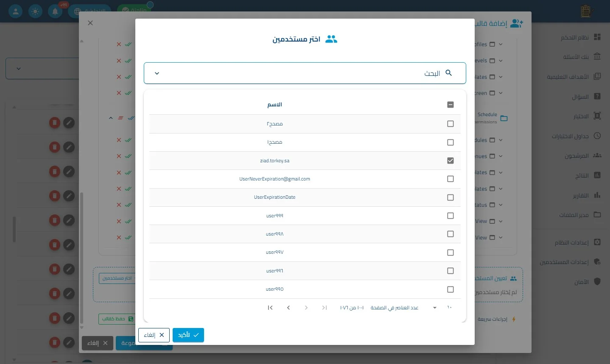Image resolution: width=610 pixels, height=364 pixels.
Task: Open النتائج in the sidebar menu
Action: click(x=582, y=175)
